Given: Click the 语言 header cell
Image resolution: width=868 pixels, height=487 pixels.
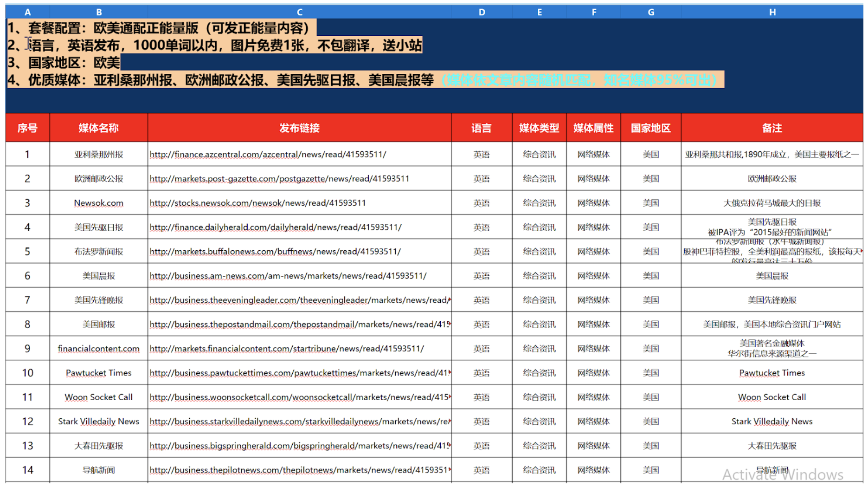Looking at the screenshot, I should tap(482, 128).
